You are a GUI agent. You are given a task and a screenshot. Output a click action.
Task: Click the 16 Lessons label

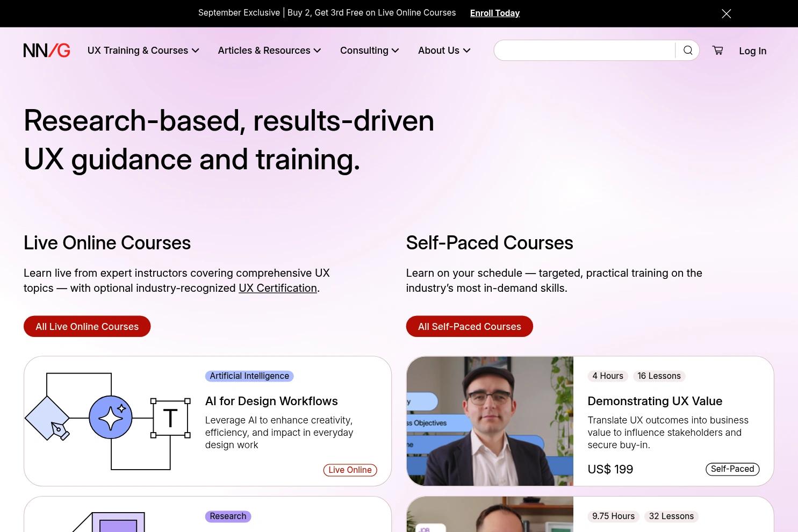(659, 376)
